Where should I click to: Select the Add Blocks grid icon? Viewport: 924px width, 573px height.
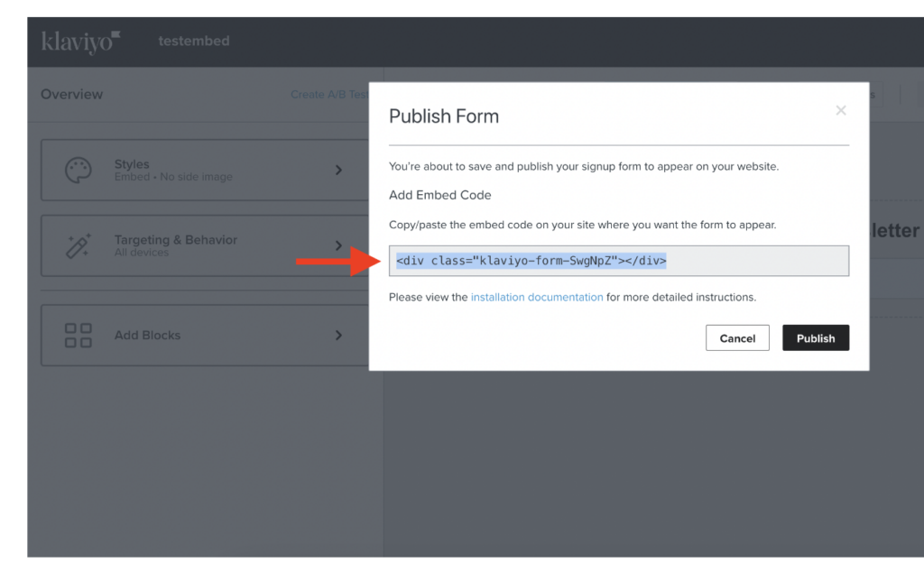pyautogui.click(x=78, y=335)
